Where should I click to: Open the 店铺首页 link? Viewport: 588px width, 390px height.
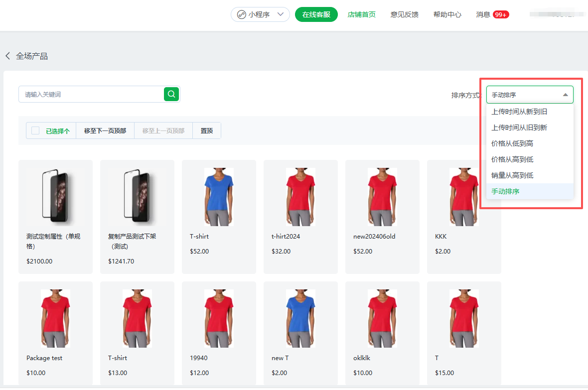[x=361, y=14]
